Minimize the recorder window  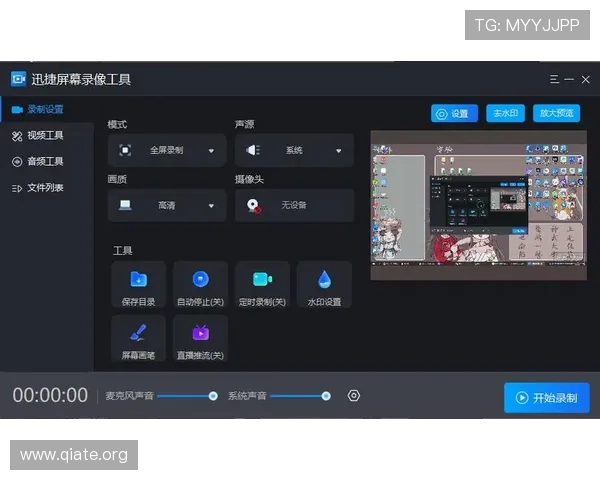tap(569, 79)
